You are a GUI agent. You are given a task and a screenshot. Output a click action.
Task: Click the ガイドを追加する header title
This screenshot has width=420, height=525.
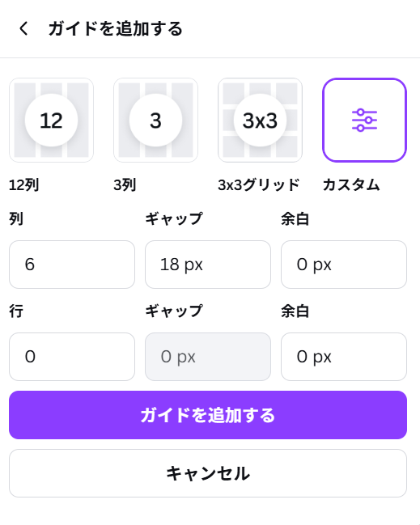click(x=116, y=29)
